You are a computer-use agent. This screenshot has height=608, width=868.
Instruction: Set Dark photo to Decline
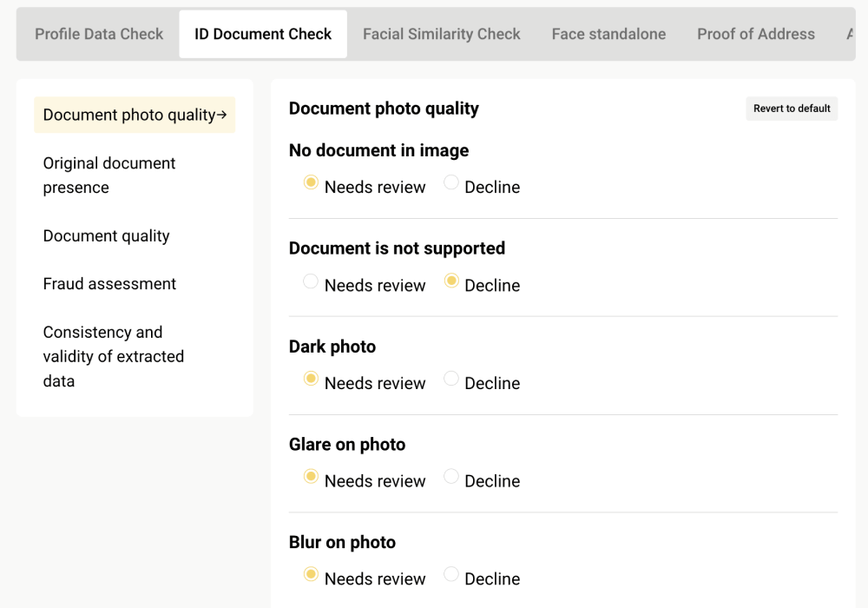(451, 379)
